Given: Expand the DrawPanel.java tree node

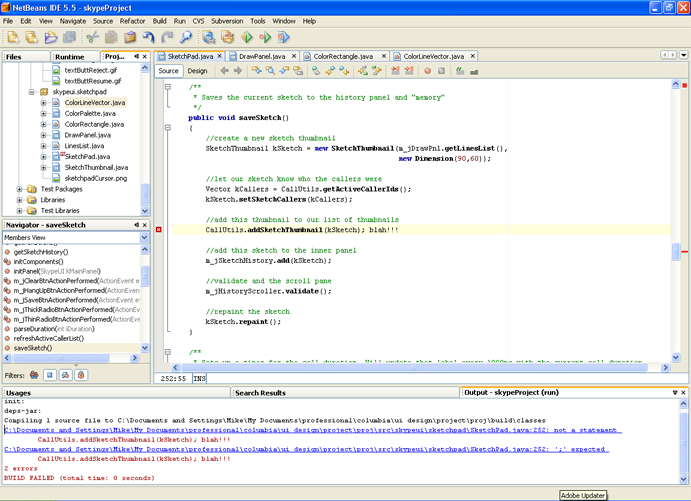Looking at the screenshot, I should 44,135.
